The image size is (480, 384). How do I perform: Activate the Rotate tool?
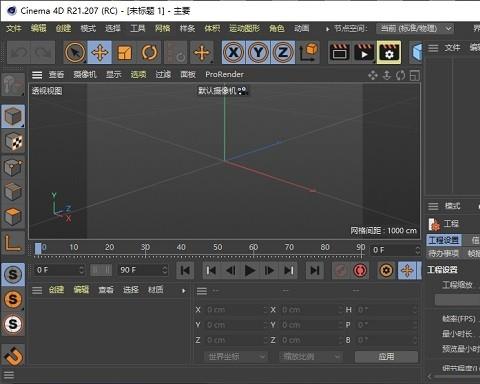coord(149,52)
